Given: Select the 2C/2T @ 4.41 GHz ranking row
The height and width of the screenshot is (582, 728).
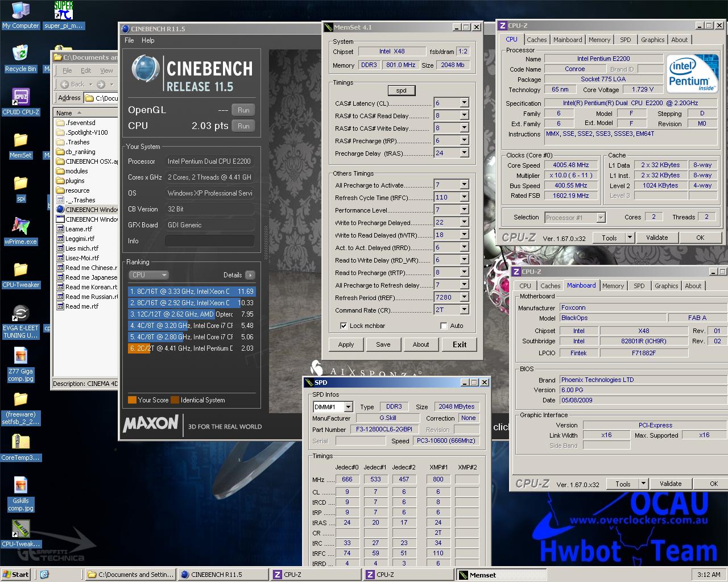Looking at the screenshot, I should [x=191, y=348].
